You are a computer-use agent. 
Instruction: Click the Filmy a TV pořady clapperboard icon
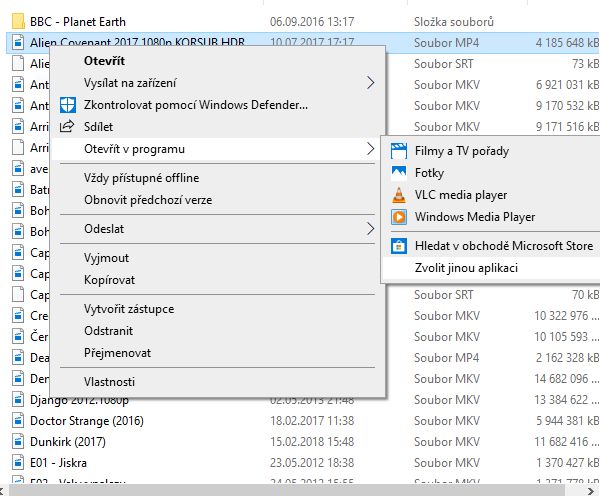[x=399, y=151]
